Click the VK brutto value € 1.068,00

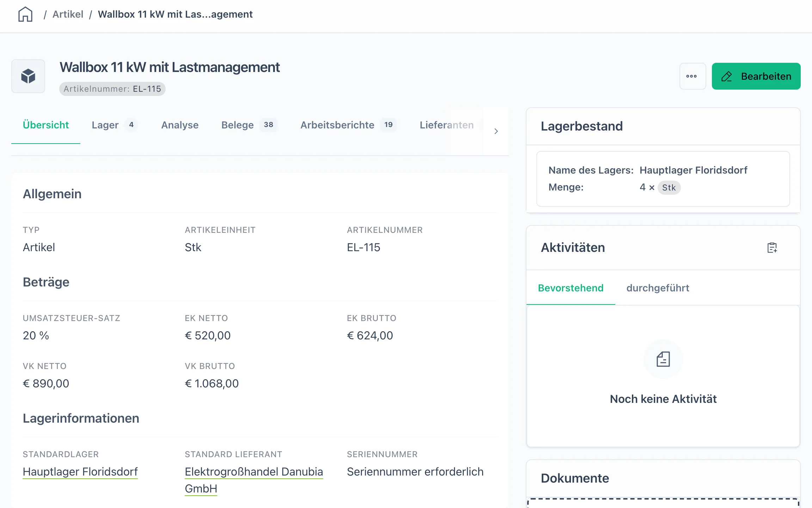click(211, 383)
